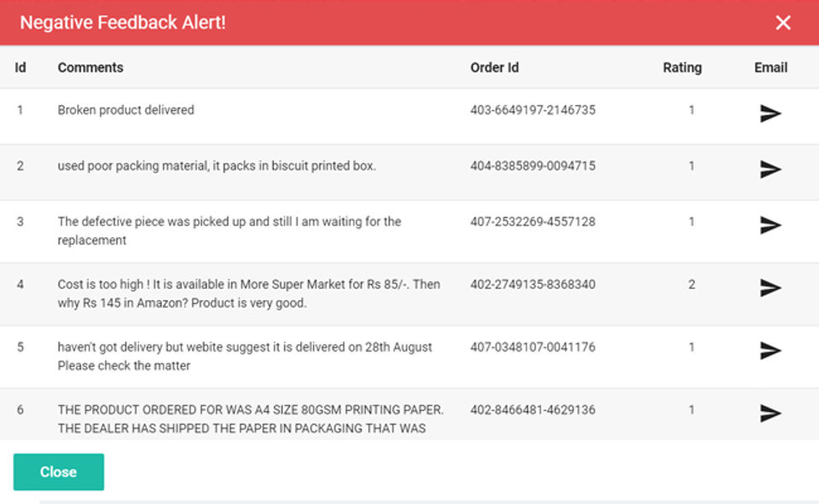Image resolution: width=819 pixels, height=504 pixels.
Task: Click the Comments column header
Action: point(90,67)
